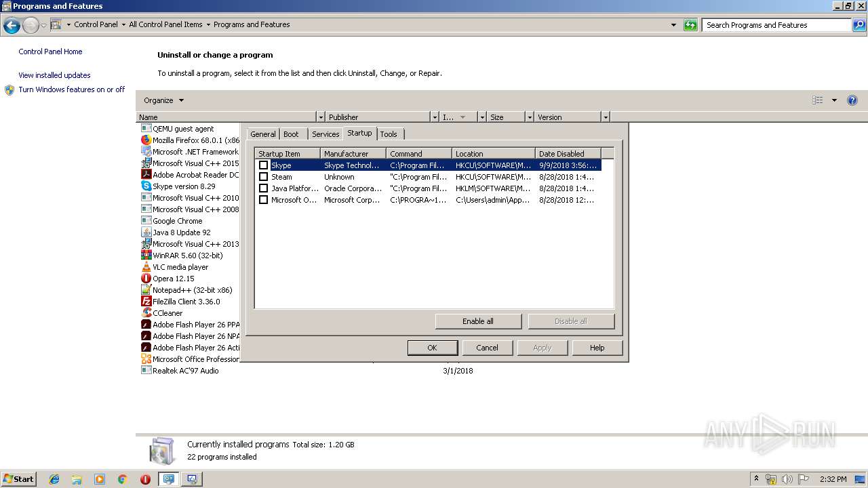The width and height of the screenshot is (868, 488).
Task: Click the Java 8 Update 92 icon
Action: [146, 232]
